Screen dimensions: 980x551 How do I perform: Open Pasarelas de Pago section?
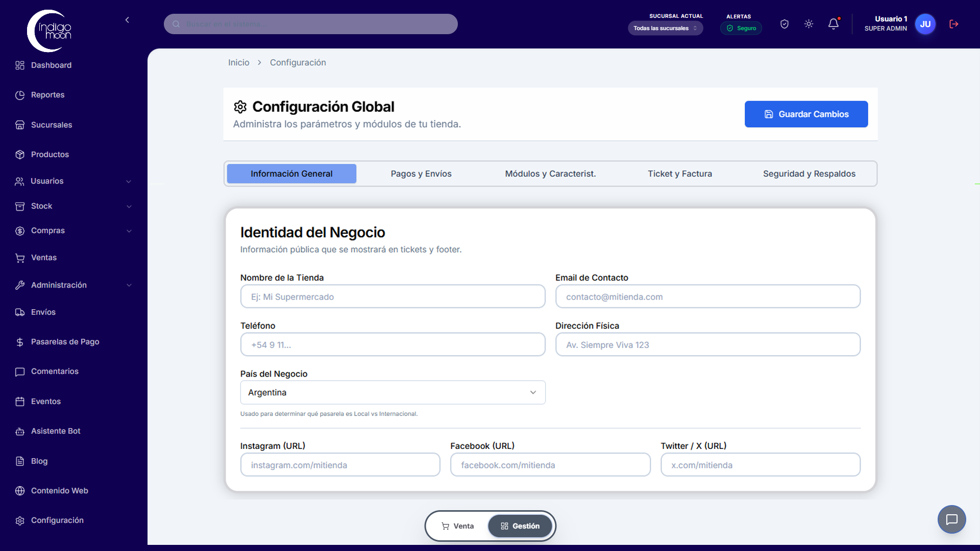coord(65,341)
